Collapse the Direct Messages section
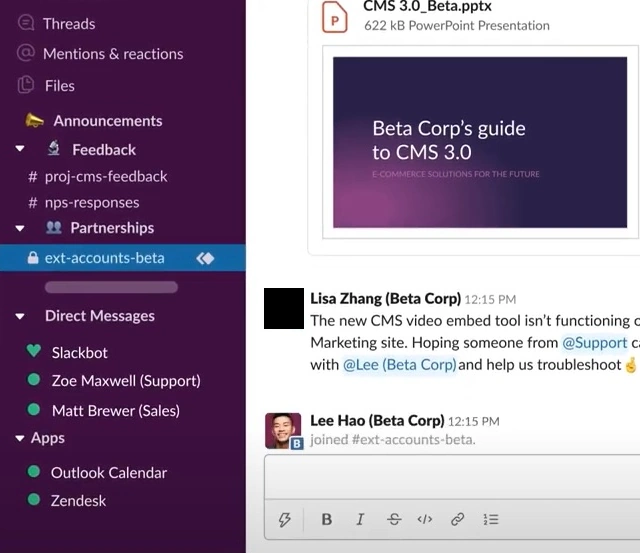This screenshot has width=640, height=553. pyautogui.click(x=21, y=316)
